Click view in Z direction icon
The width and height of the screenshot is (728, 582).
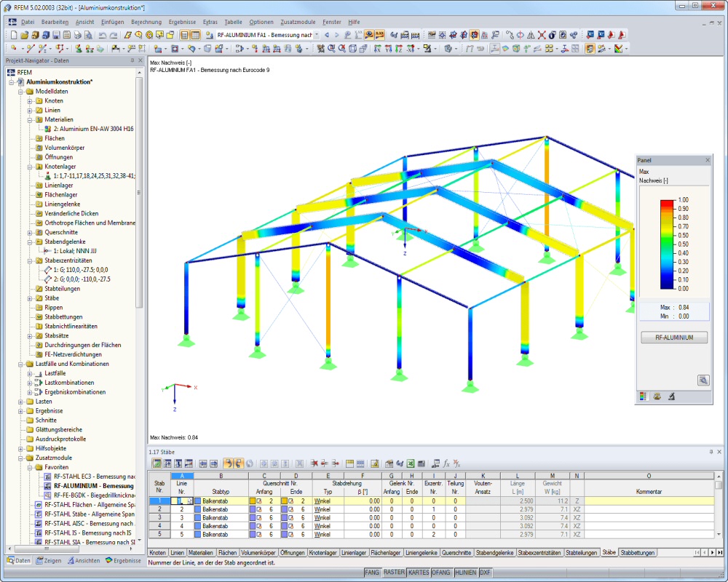pos(399,48)
